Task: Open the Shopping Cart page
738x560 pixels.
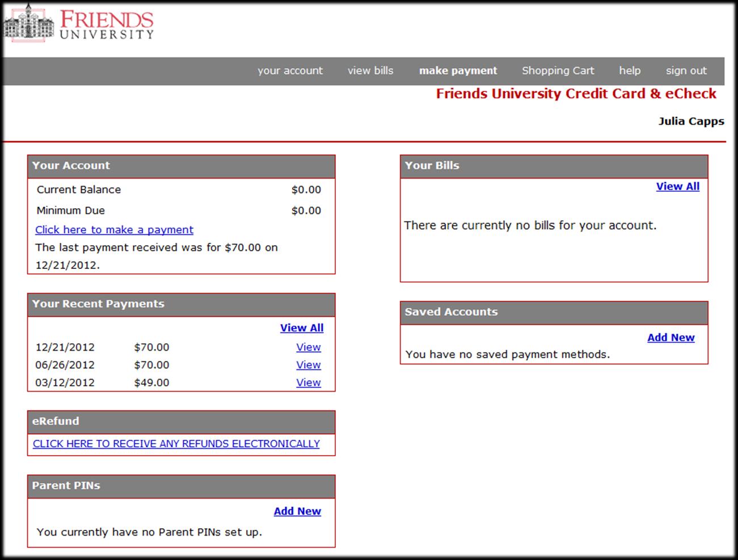Action: click(558, 71)
